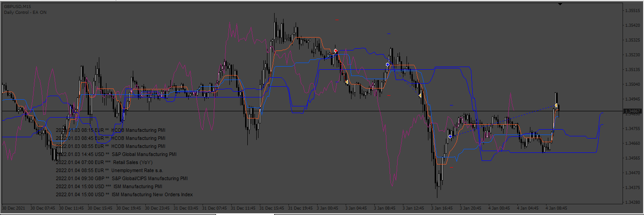644x215 pixels.
Task: Select the ISM Manufacturing New Orders Index row
Action: (x=124, y=194)
